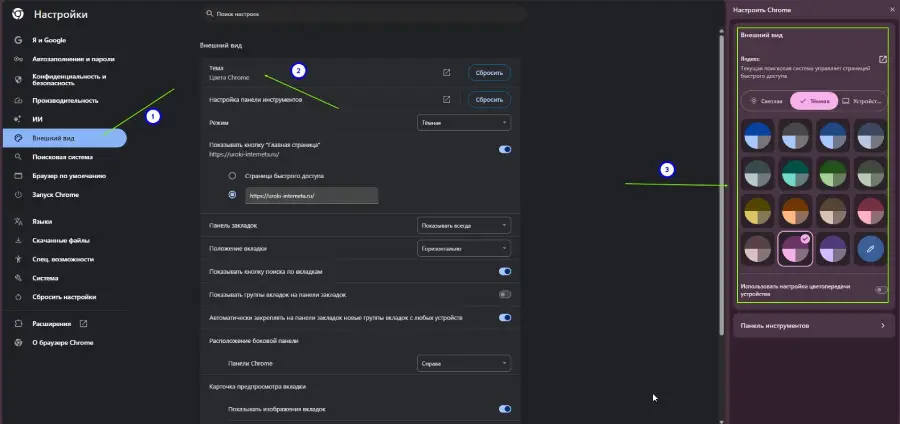Click the pencil custom color icon
The image size is (900, 424).
[870, 249]
